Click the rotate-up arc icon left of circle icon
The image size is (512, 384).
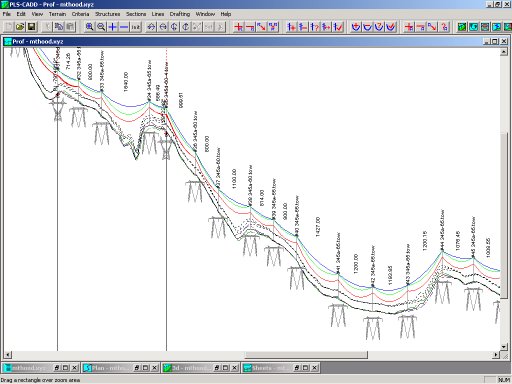(x=151, y=27)
